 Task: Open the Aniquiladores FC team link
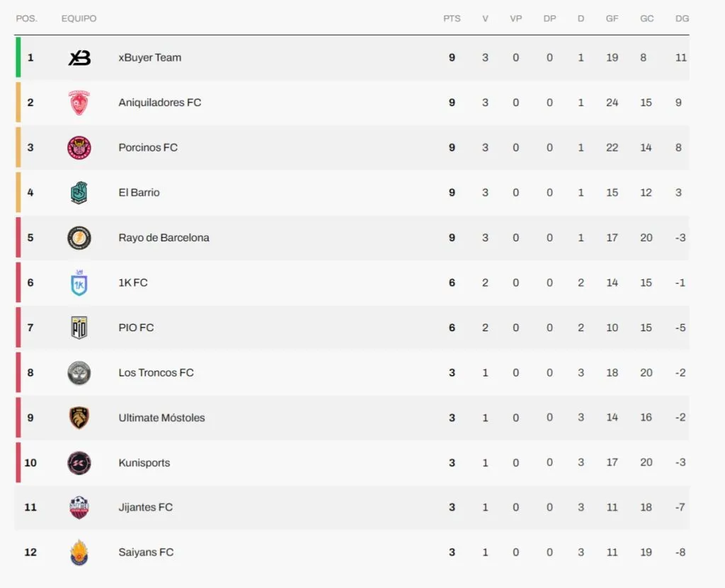click(160, 103)
